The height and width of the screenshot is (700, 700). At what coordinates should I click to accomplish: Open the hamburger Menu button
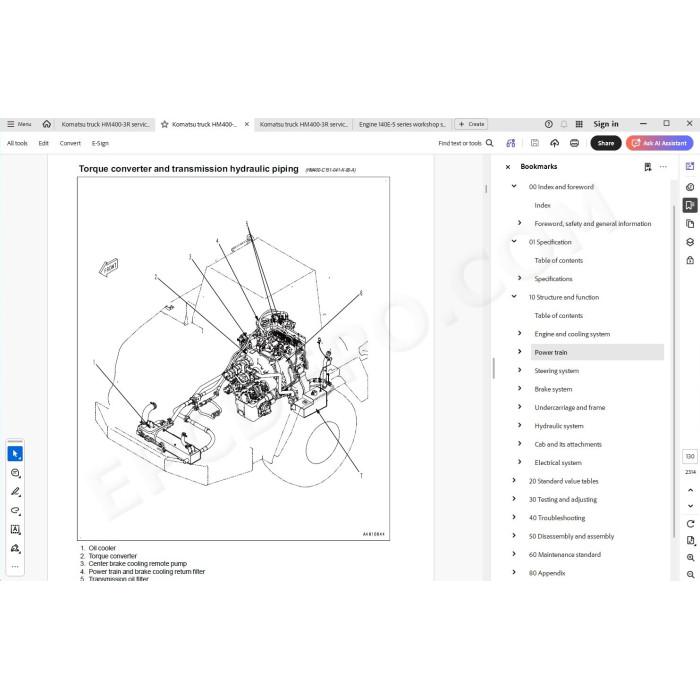[19, 124]
